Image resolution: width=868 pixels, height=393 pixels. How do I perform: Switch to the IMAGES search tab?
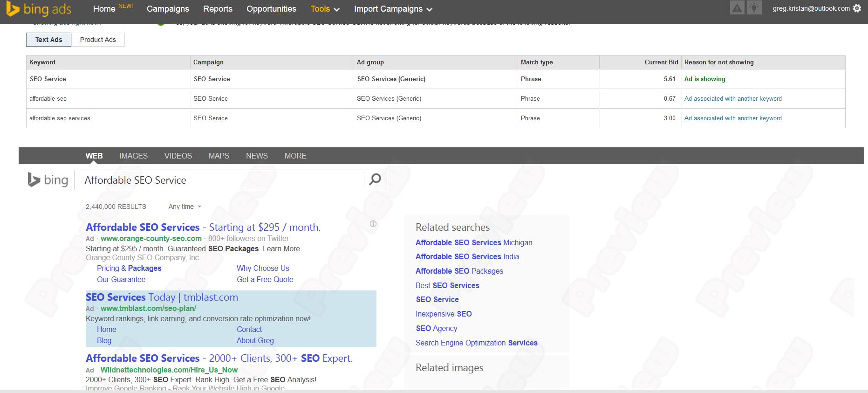[x=133, y=156]
